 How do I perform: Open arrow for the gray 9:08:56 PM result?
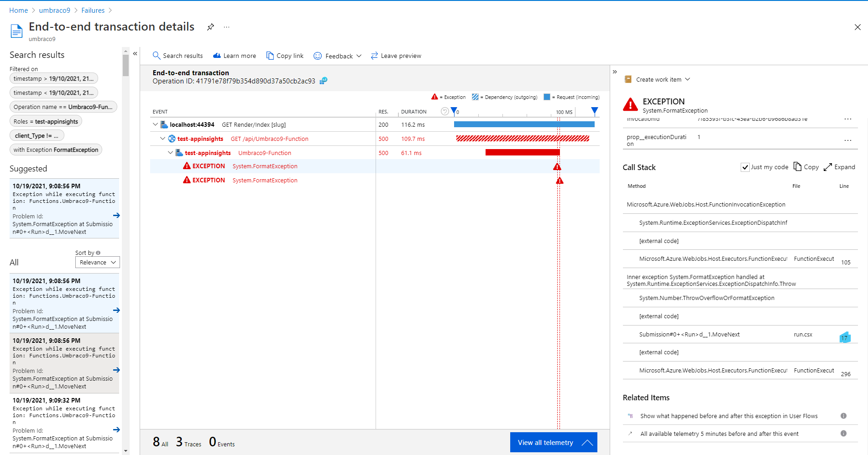pyautogui.click(x=116, y=370)
